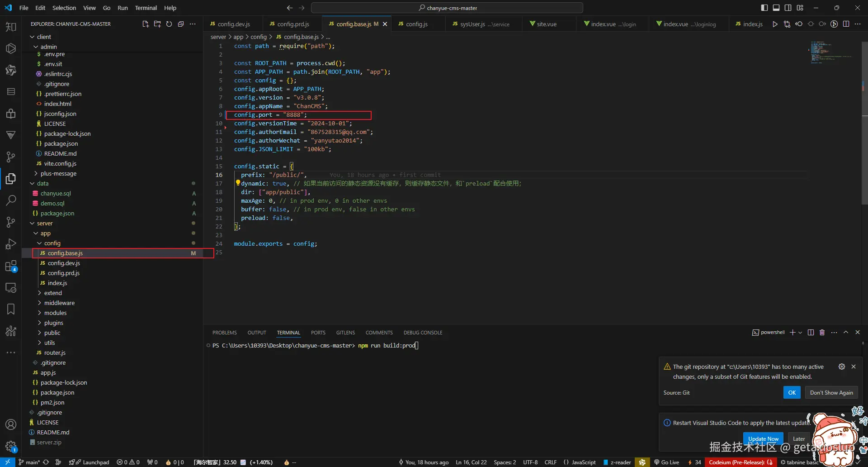This screenshot has width=868, height=467.
Task: Refresh the Explorer file tree
Action: point(169,24)
